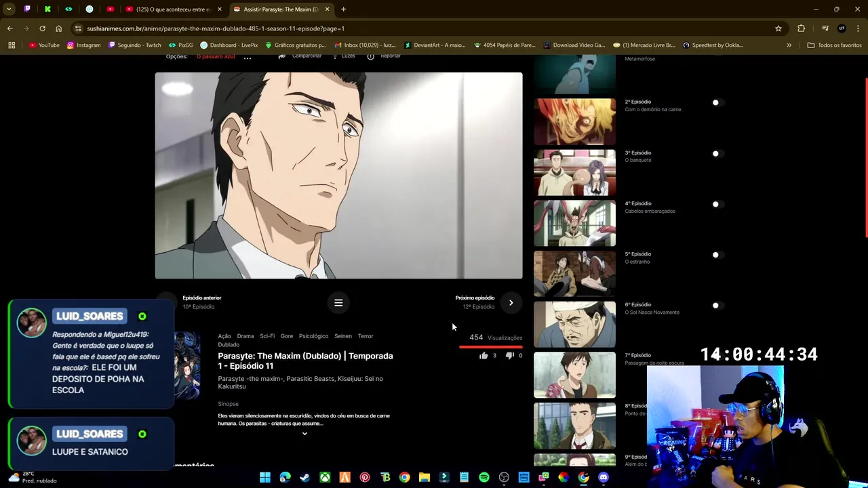
Task: Open Xbox app from the taskbar
Action: tap(325, 477)
